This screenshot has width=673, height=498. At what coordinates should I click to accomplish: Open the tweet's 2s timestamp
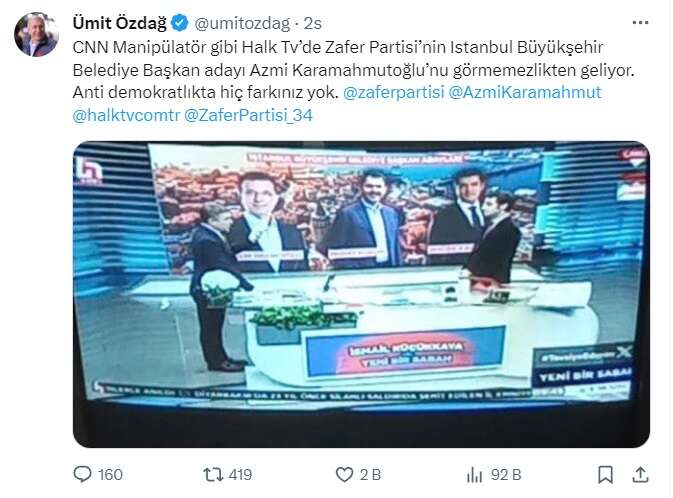tap(313, 24)
